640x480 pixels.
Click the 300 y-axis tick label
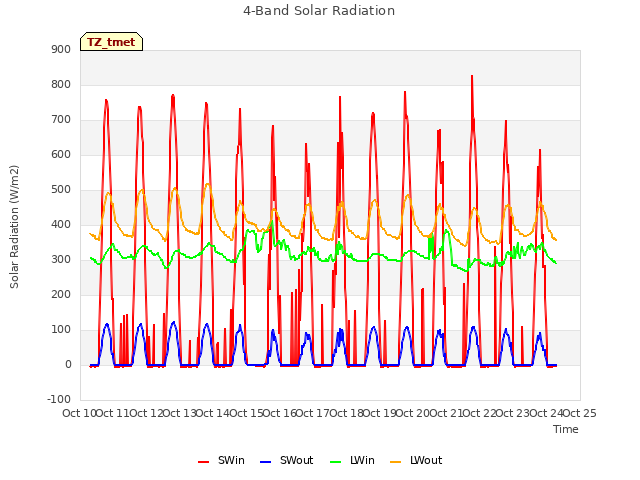click(x=61, y=260)
